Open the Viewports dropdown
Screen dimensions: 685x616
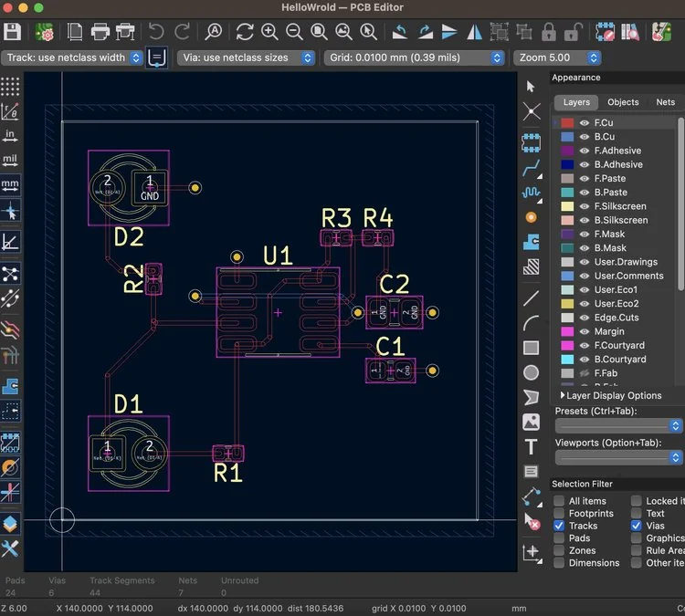pos(618,457)
